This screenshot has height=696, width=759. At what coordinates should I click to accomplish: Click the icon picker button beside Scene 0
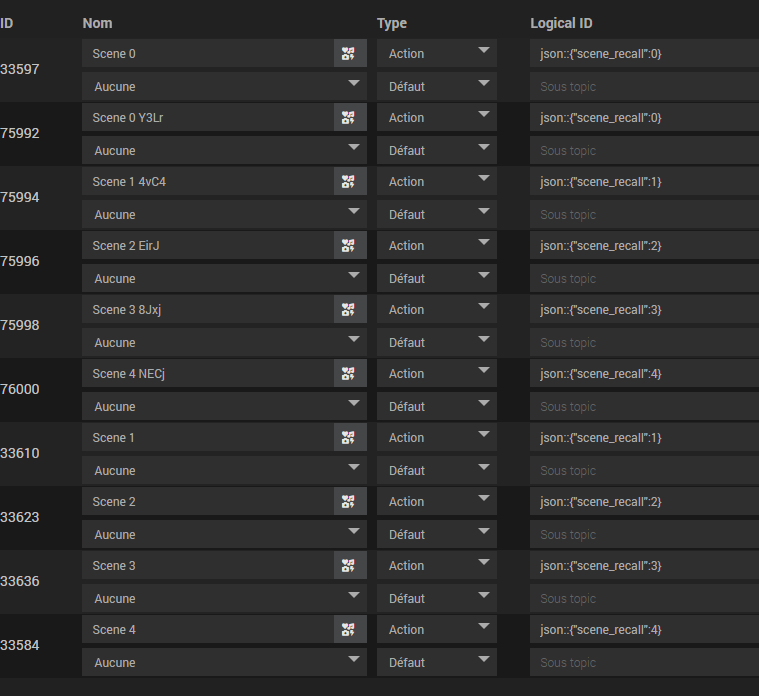click(x=348, y=54)
